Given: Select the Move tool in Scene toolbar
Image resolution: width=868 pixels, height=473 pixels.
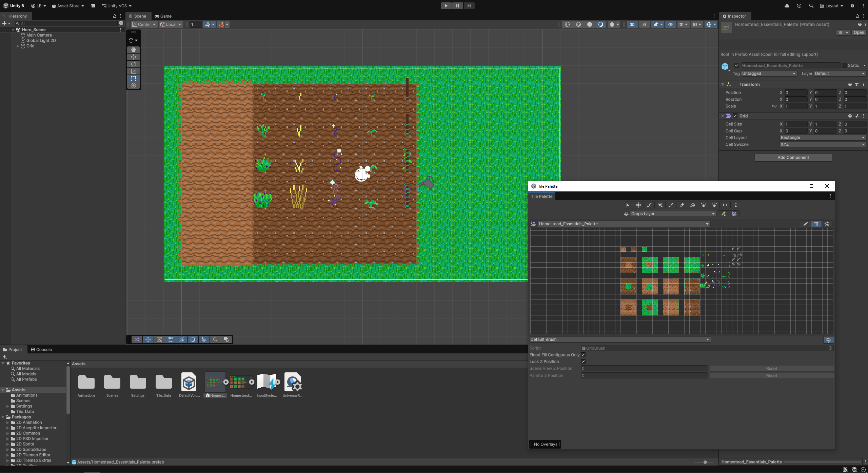Looking at the screenshot, I should [x=134, y=57].
